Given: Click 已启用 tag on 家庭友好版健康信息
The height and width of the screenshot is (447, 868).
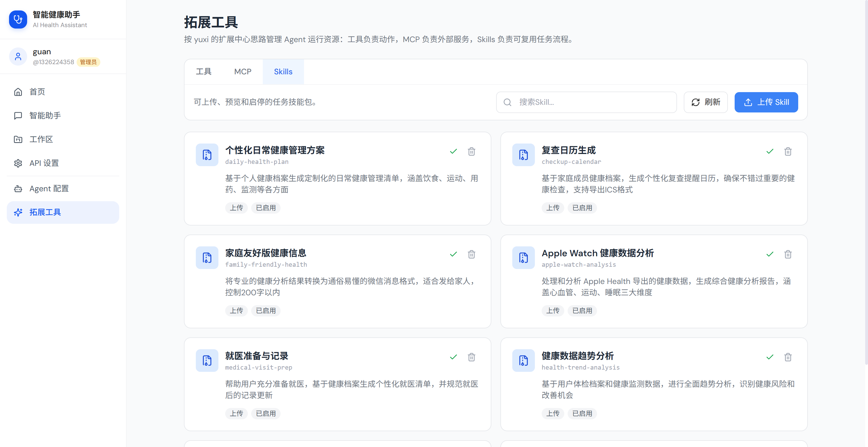Looking at the screenshot, I should click(266, 311).
